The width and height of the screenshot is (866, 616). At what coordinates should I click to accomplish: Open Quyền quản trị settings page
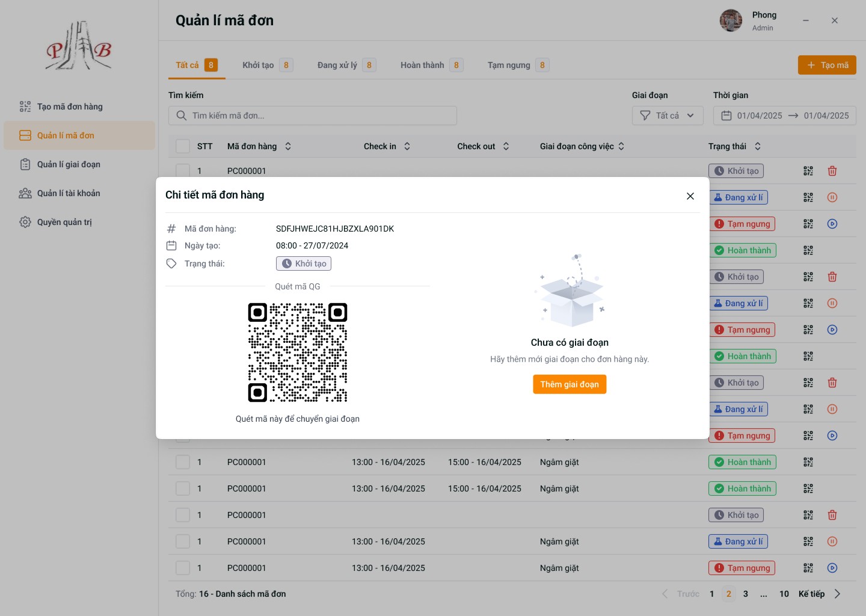point(79,222)
